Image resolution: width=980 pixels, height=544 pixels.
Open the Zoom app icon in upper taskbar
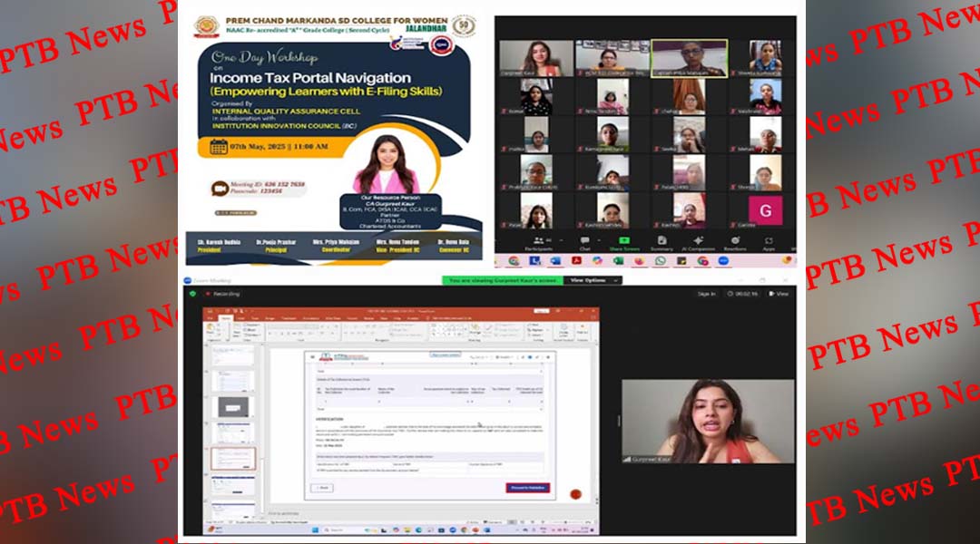tap(723, 260)
